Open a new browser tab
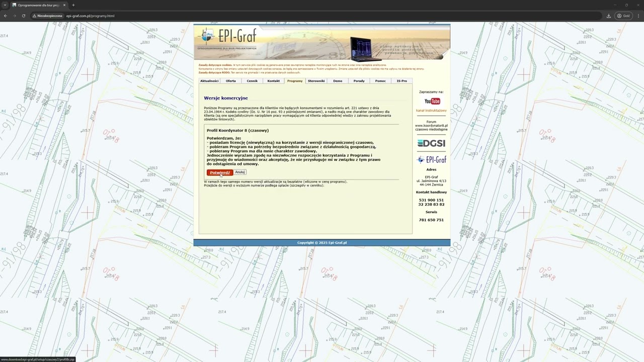This screenshot has width=644, height=362. coord(73,5)
